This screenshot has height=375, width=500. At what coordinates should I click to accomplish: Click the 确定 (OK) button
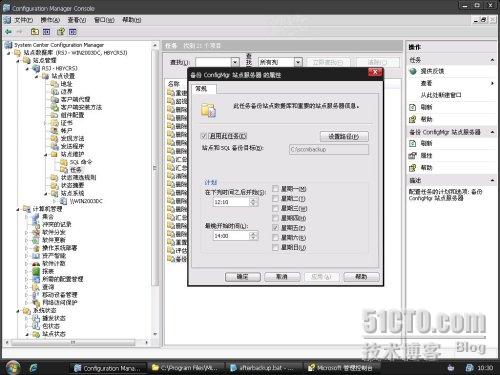tap(242, 277)
